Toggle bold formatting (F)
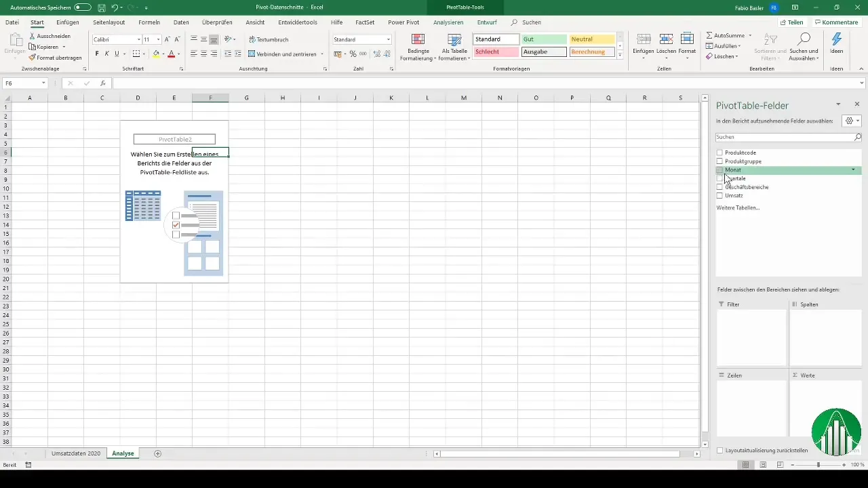Screen dimensions: 868x488 97,54
